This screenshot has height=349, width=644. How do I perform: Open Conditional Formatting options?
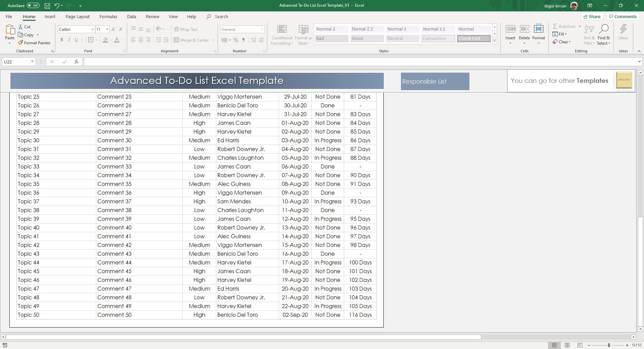click(282, 34)
